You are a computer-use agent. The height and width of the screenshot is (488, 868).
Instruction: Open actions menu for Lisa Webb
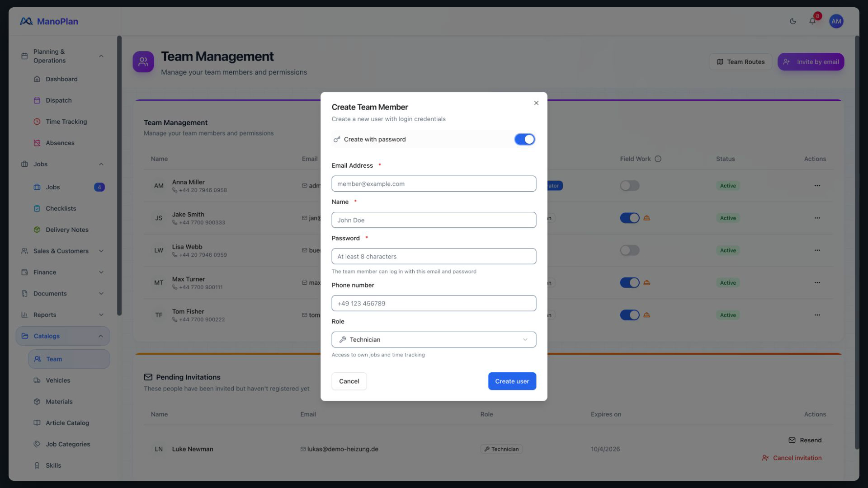[817, 250]
